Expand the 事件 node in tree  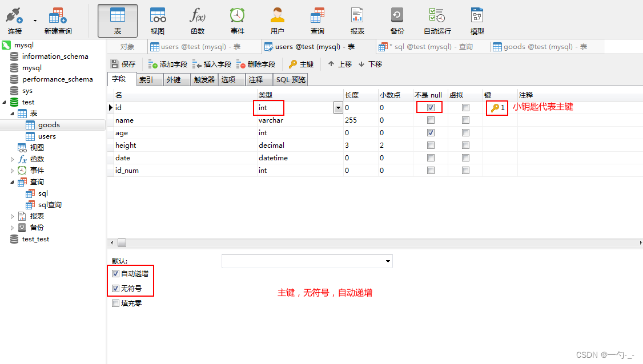pos(12,171)
